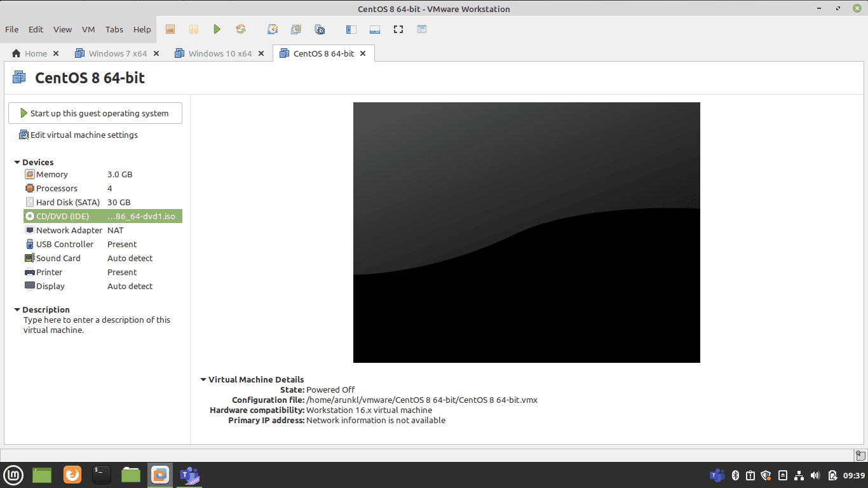868x488 pixels.
Task: Click the 30 GB hard disk value
Action: point(119,202)
